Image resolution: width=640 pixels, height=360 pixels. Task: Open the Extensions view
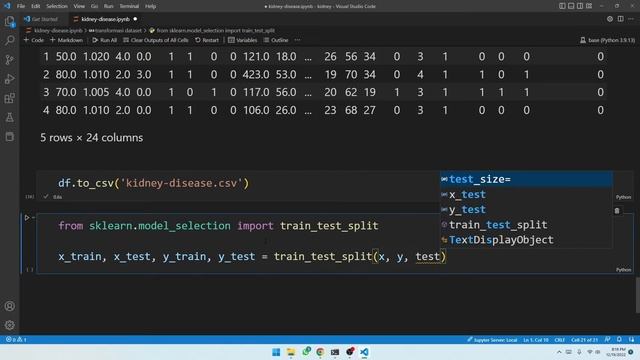9,98
